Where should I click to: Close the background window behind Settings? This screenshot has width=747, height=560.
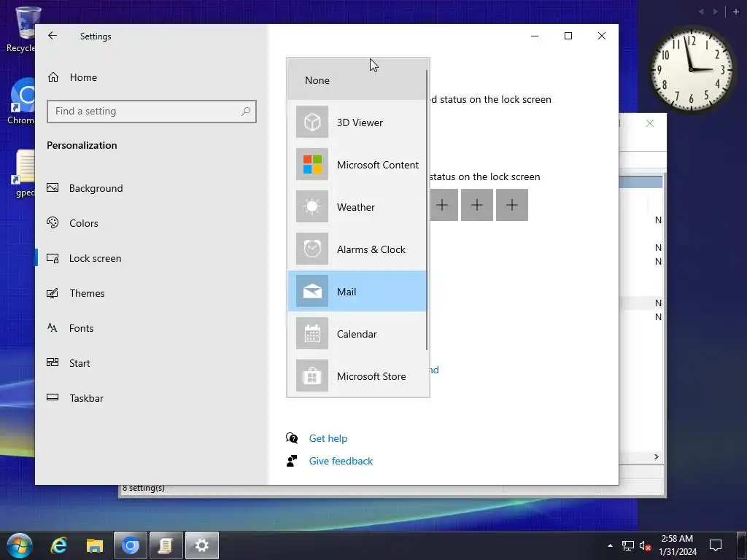pos(649,123)
